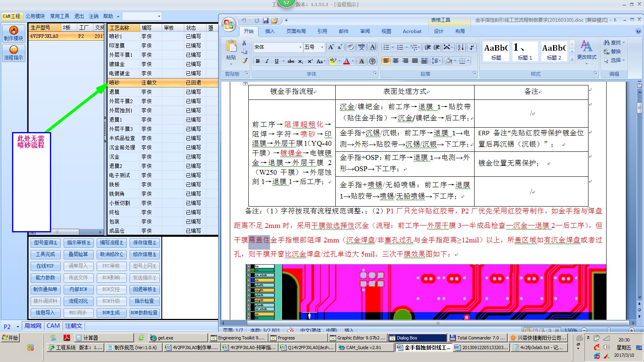Open the 五号 font size dropdown
The image size is (644, 362).
pyautogui.click(x=322, y=47)
